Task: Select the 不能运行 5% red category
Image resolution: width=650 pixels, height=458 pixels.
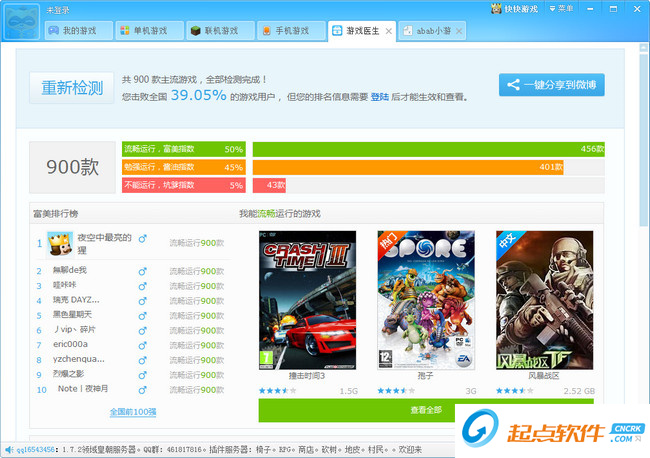Action: tap(184, 185)
